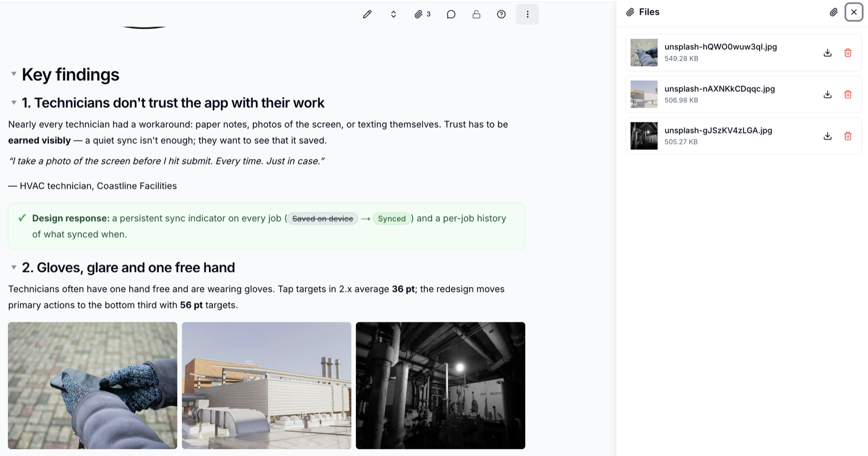Collapse the 'Technicians don't trust the app' section

tap(14, 103)
